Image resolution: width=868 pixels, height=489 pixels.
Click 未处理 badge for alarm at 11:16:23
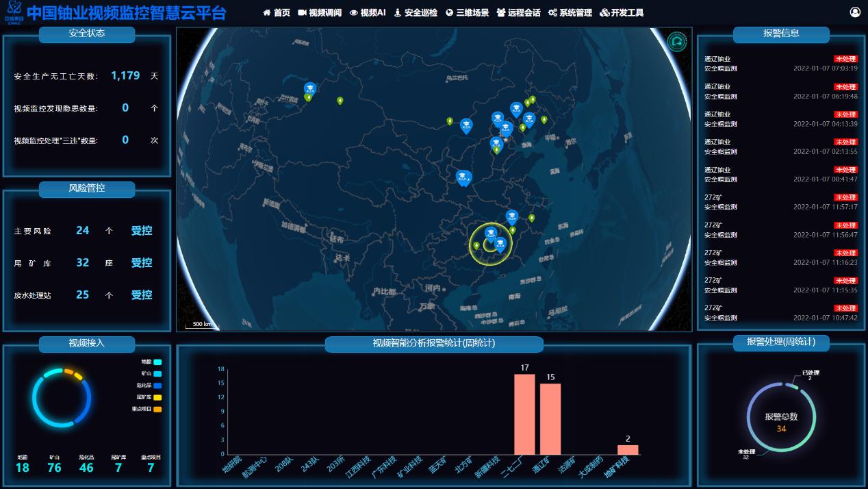845,253
